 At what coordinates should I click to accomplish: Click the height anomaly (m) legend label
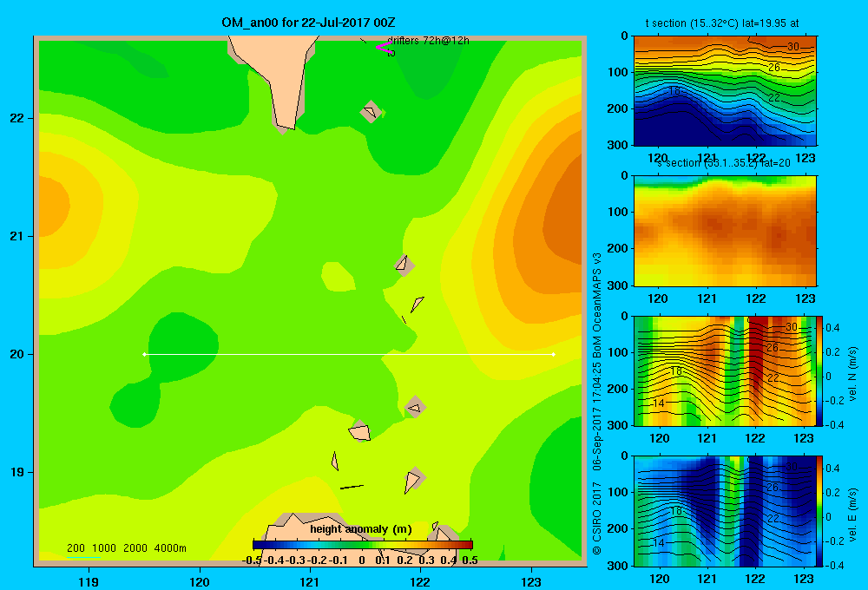[361, 529]
